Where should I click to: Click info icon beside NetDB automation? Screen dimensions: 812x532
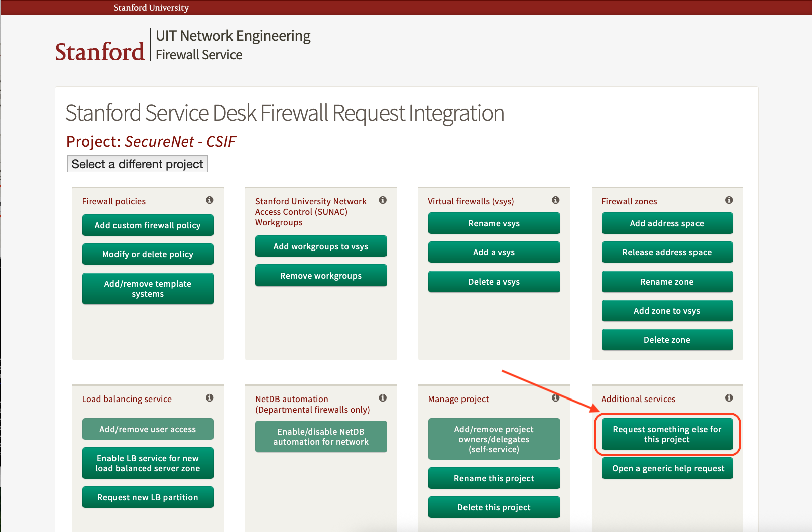pos(383,398)
